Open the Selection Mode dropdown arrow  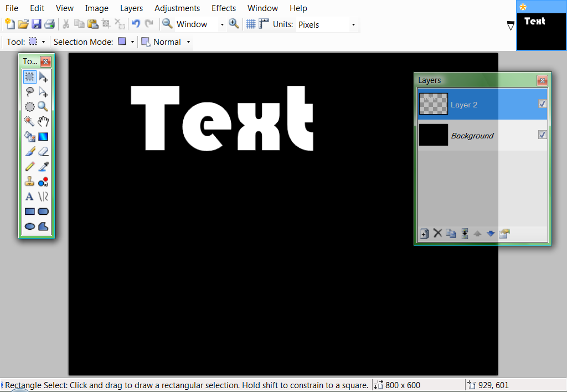(x=132, y=42)
